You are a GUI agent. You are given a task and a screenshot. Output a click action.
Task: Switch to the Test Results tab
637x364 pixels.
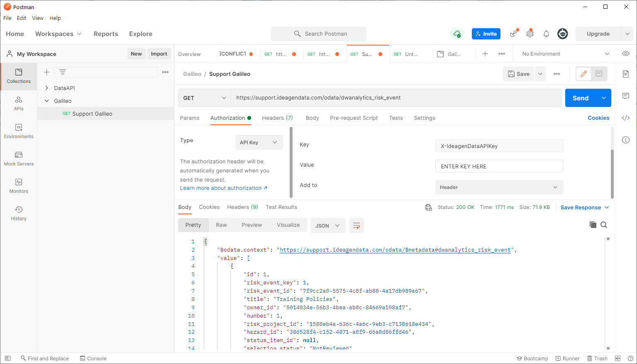coord(281,207)
